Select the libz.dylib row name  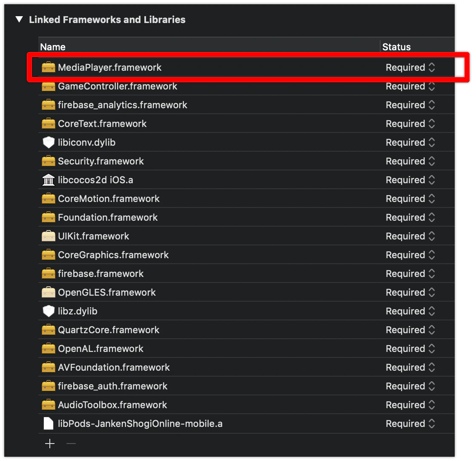[x=78, y=311]
